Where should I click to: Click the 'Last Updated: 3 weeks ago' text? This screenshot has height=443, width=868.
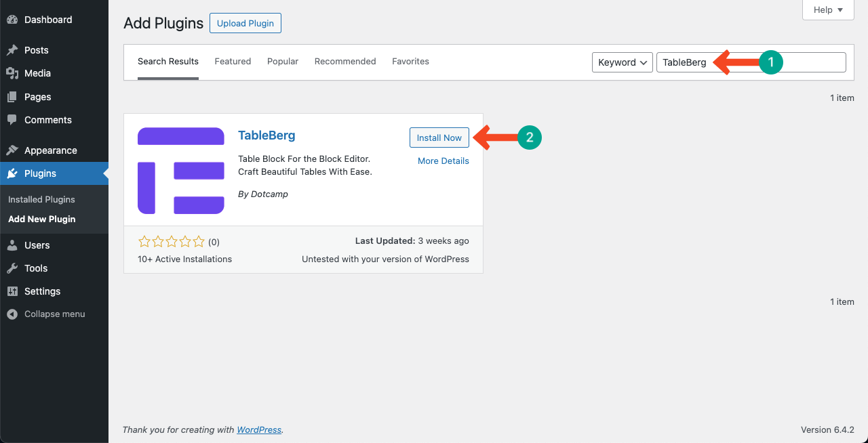pos(412,241)
